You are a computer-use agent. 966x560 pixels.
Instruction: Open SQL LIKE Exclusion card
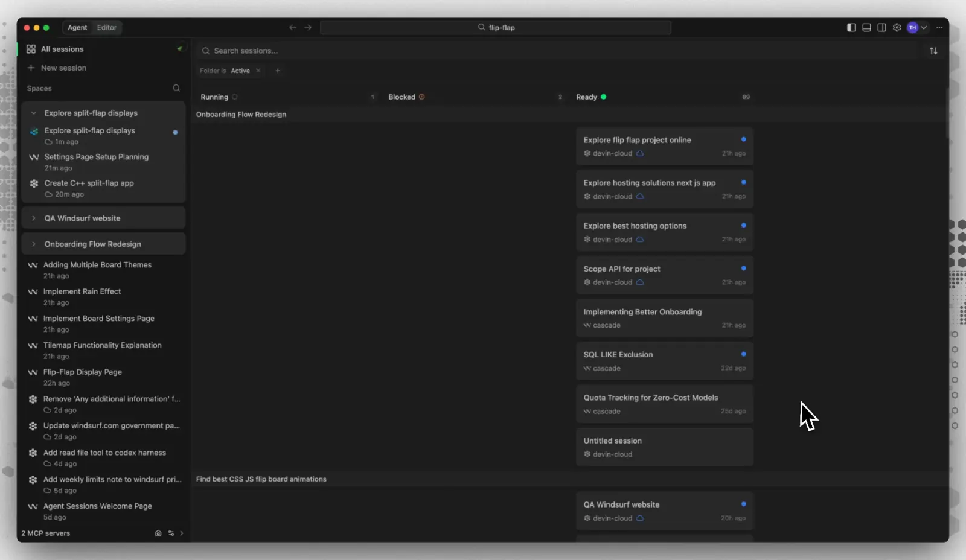tap(664, 361)
